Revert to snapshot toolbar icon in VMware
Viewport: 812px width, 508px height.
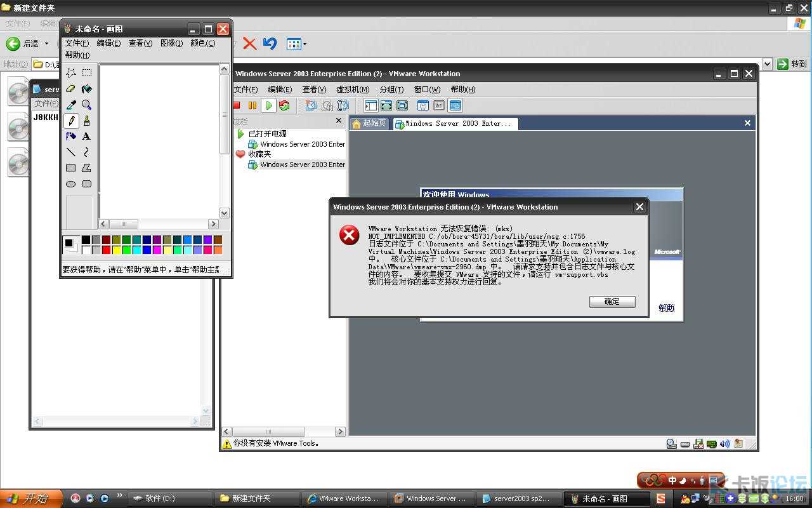point(327,105)
